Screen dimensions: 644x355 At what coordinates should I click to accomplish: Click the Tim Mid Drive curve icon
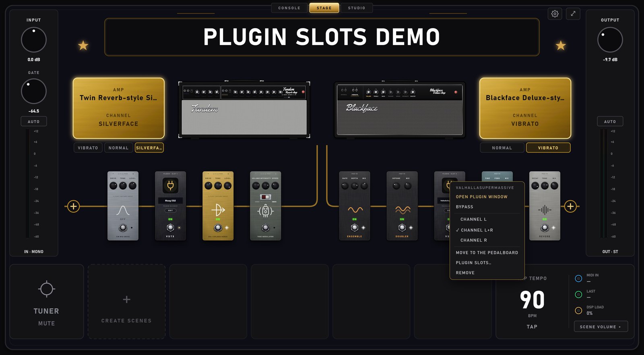(123, 210)
